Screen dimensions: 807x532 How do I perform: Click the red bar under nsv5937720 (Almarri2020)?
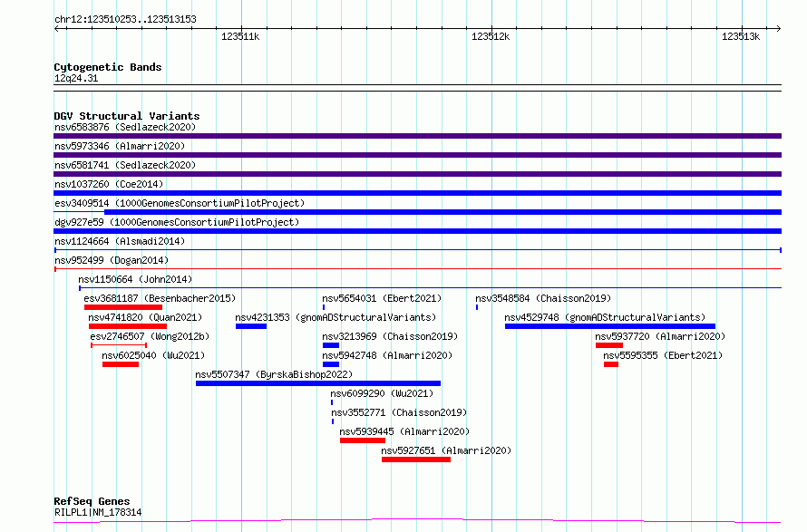click(x=608, y=345)
